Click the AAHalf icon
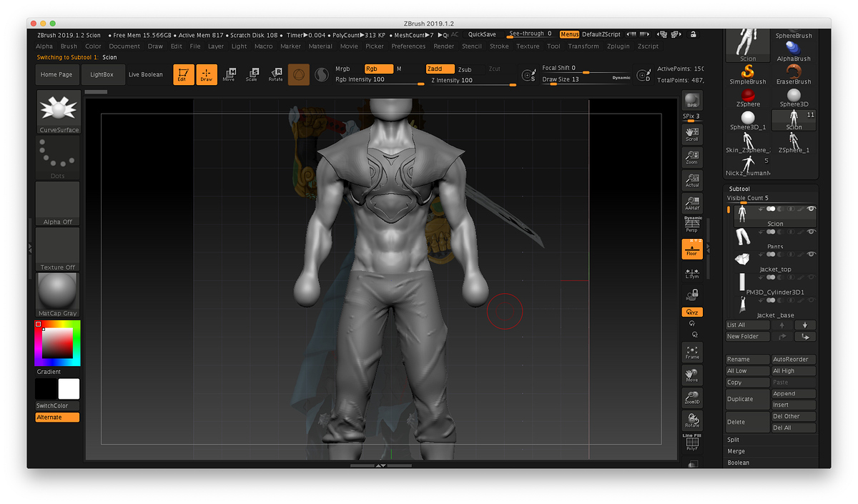 [692, 203]
